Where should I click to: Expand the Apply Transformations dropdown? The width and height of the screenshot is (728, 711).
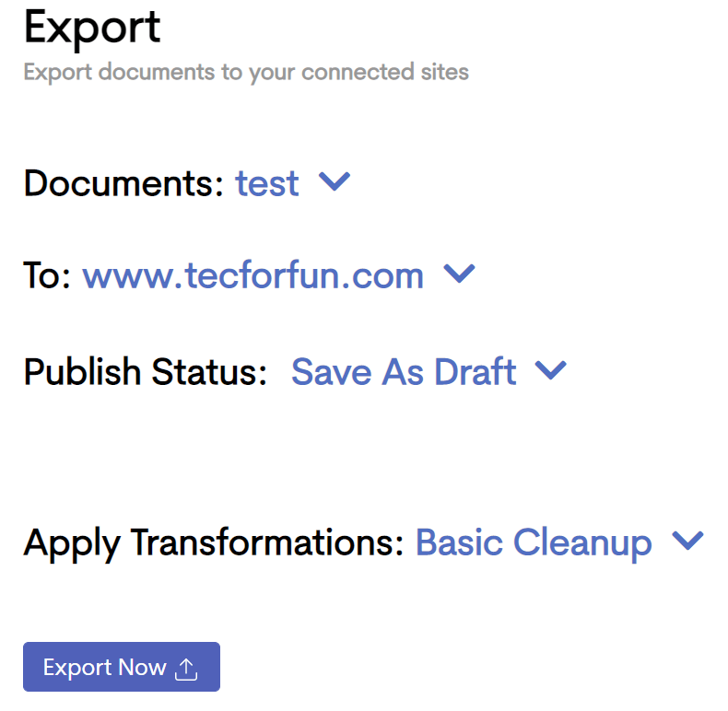click(x=559, y=542)
